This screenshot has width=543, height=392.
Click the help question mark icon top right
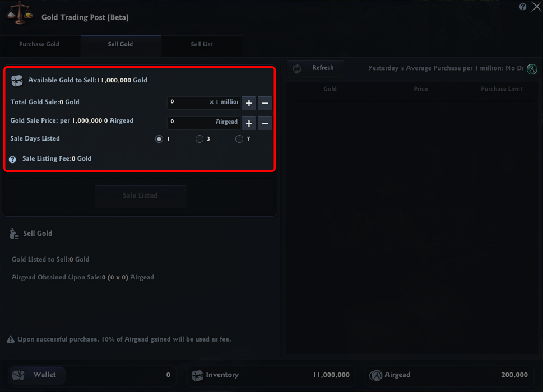(x=523, y=7)
